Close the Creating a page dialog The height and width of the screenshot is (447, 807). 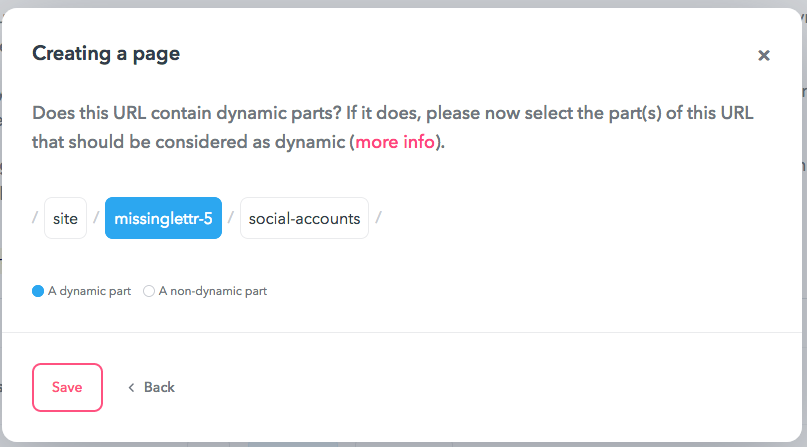[764, 55]
